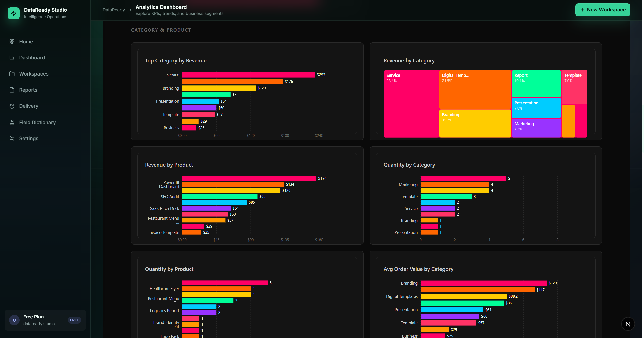Click the Template treemap tile
The width and height of the screenshot is (644, 338).
click(575, 87)
